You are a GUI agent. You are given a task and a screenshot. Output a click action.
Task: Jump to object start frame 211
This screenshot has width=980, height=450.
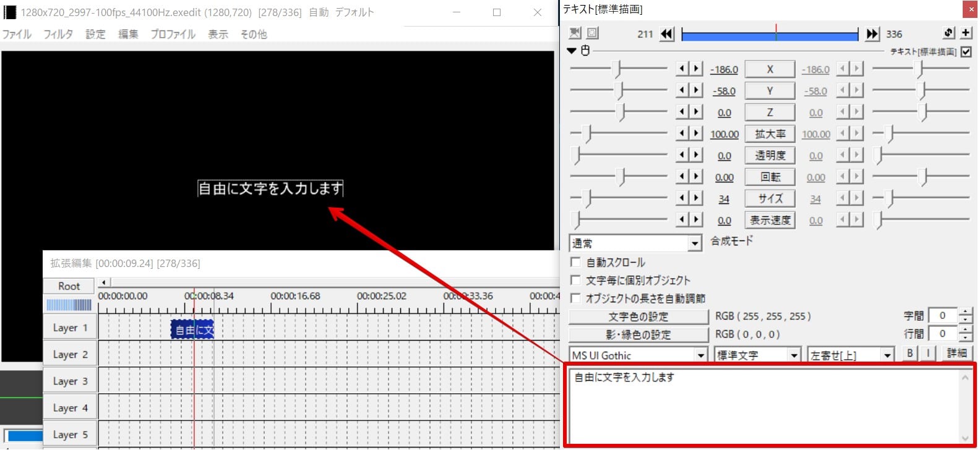tap(667, 34)
